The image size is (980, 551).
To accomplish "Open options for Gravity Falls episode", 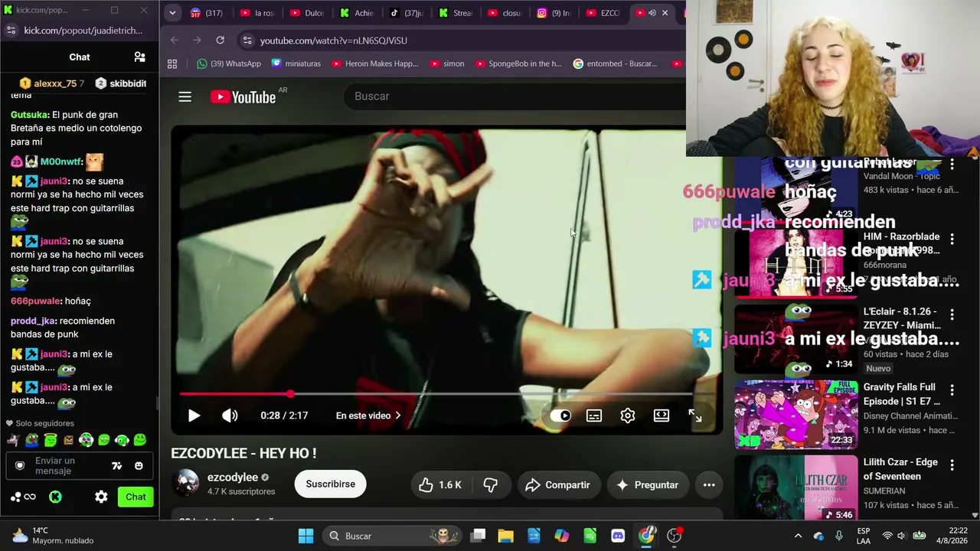I will tap(952, 390).
